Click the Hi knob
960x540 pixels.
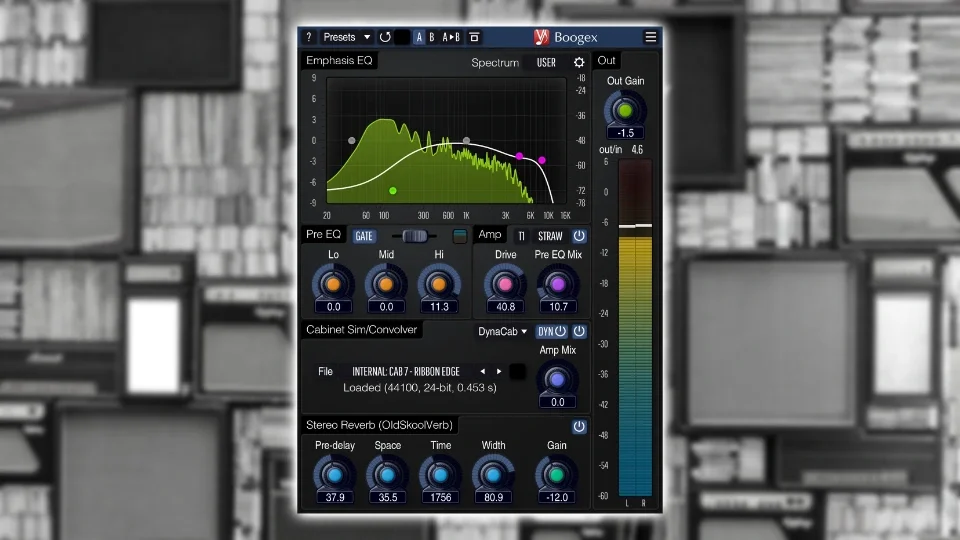[x=439, y=284]
